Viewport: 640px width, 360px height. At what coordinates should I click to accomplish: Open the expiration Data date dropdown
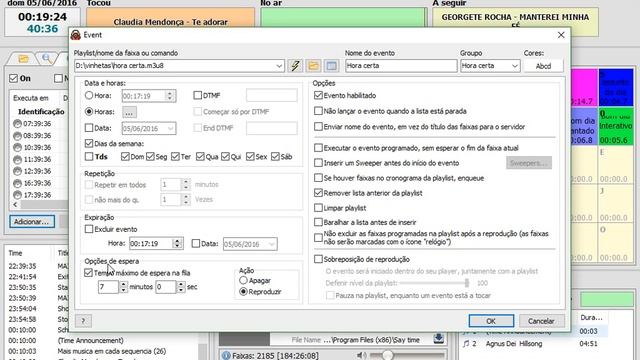point(272,244)
